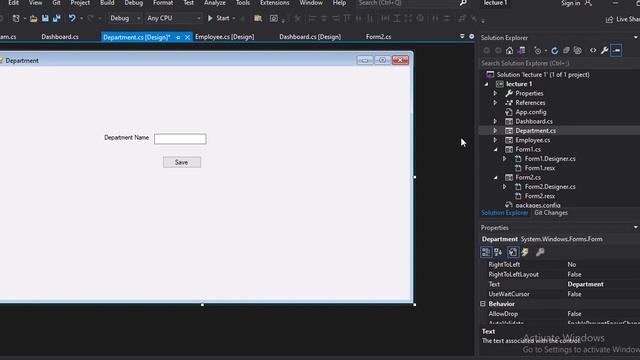Switch to the Employee.cs [Design] tab
Image resolution: width=640 pixels, height=360 pixels.
(x=224, y=37)
